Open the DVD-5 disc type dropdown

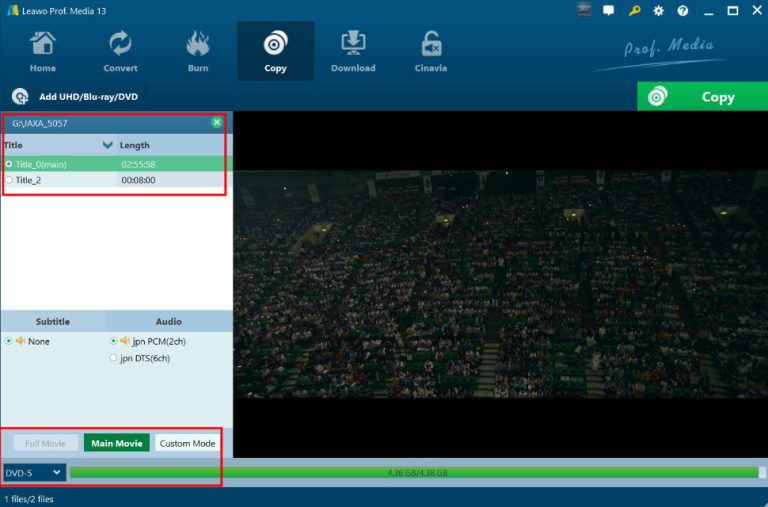pyautogui.click(x=34, y=472)
